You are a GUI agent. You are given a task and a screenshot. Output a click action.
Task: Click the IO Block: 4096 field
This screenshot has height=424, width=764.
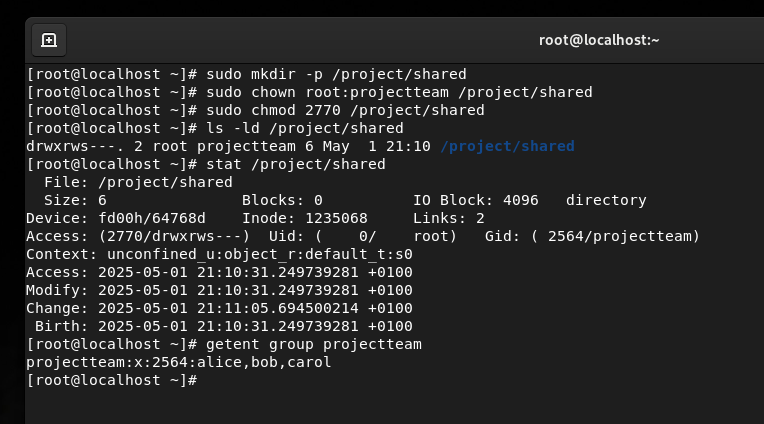coord(476,200)
